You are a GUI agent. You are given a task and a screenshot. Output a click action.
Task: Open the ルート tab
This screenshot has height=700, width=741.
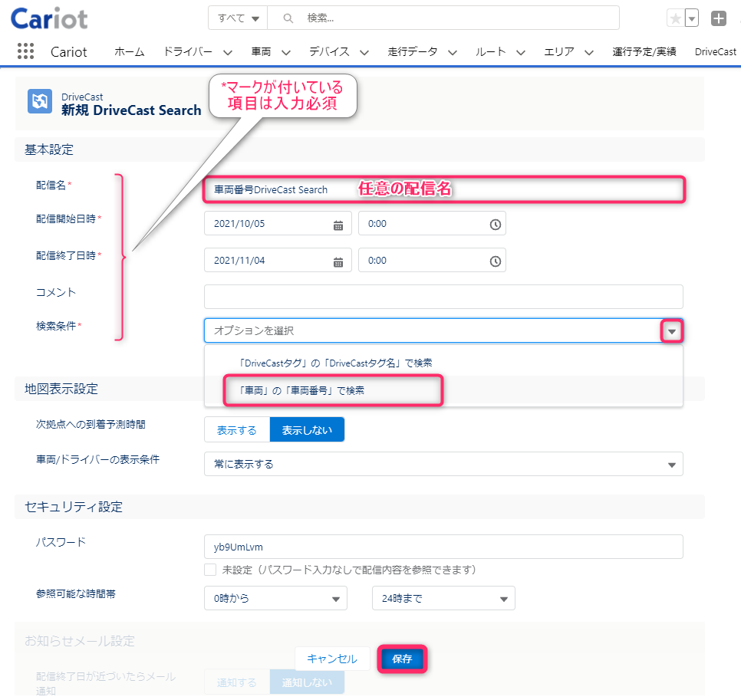[490, 51]
